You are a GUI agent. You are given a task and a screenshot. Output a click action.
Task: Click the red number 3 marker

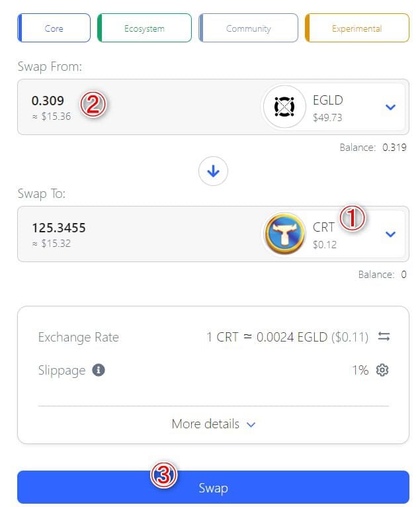click(x=163, y=475)
